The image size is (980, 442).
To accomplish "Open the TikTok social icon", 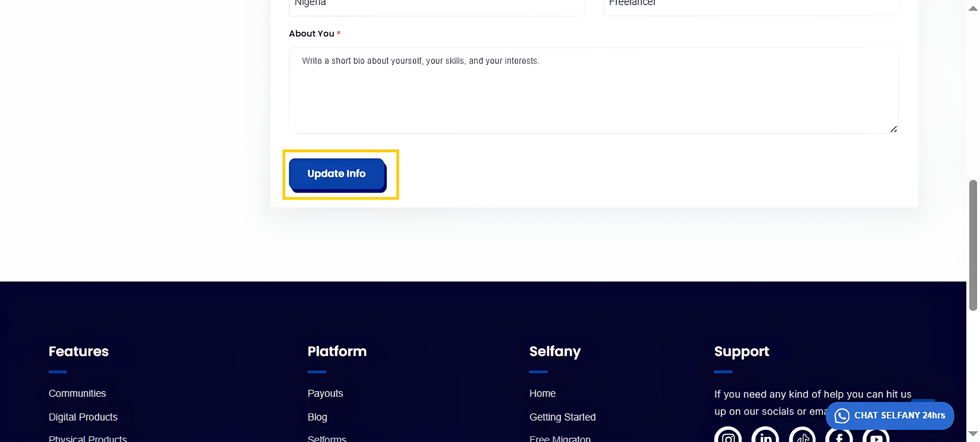I will pyautogui.click(x=802, y=436).
